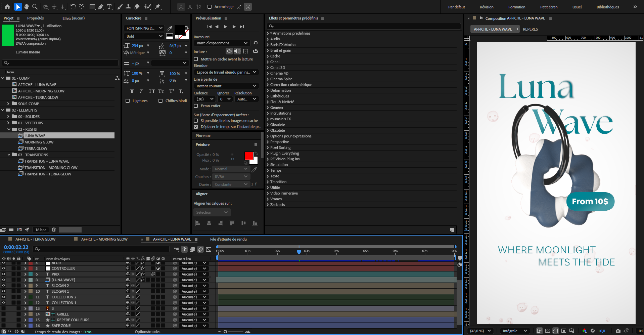The height and width of the screenshot is (335, 644).
Task: Click the eyedropper next to font name
Action: click(170, 28)
